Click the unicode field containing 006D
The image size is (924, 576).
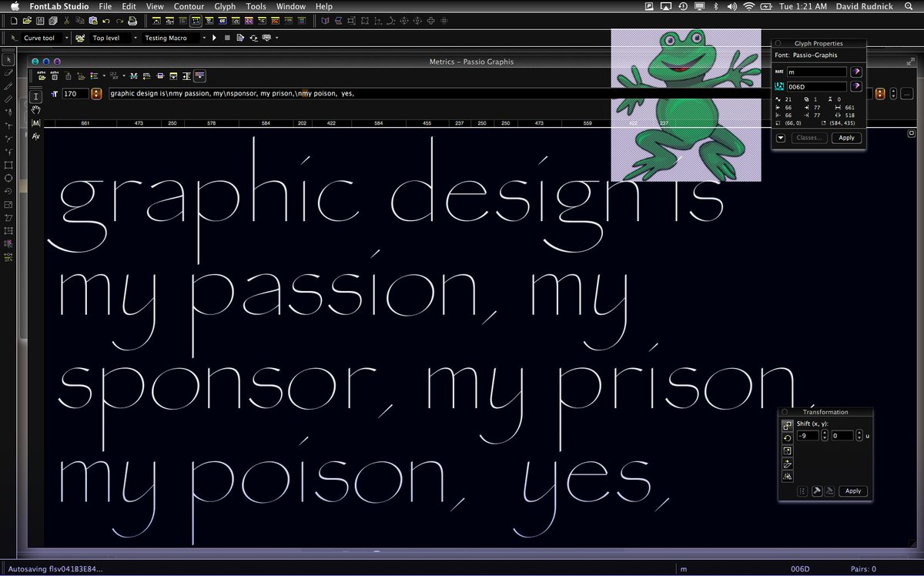tap(816, 86)
